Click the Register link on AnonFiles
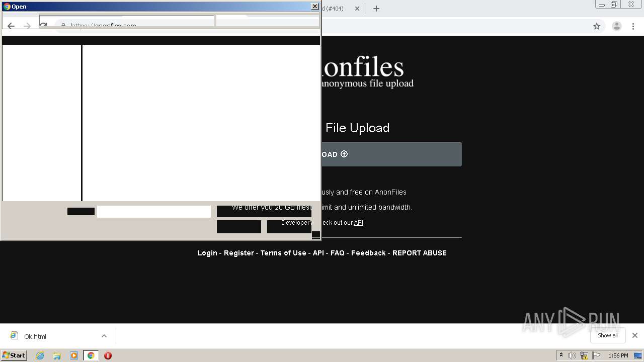Image resolution: width=644 pixels, height=362 pixels. click(x=239, y=253)
